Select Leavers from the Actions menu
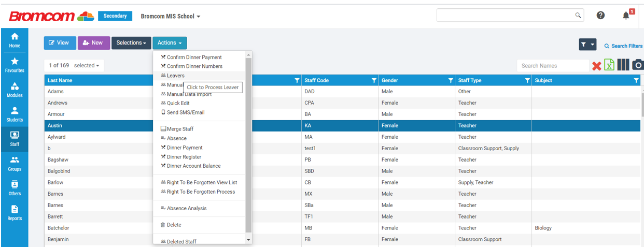This screenshot has height=247, width=644. (175, 76)
